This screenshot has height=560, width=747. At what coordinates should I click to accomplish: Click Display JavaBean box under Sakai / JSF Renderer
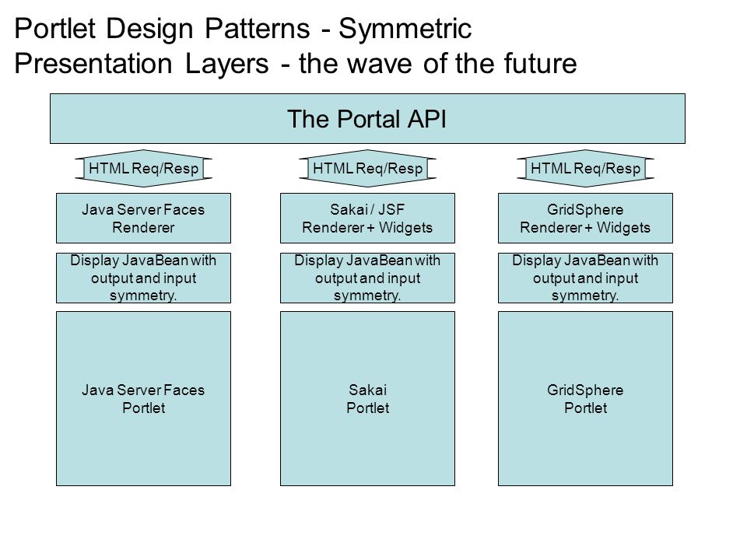pos(367,278)
